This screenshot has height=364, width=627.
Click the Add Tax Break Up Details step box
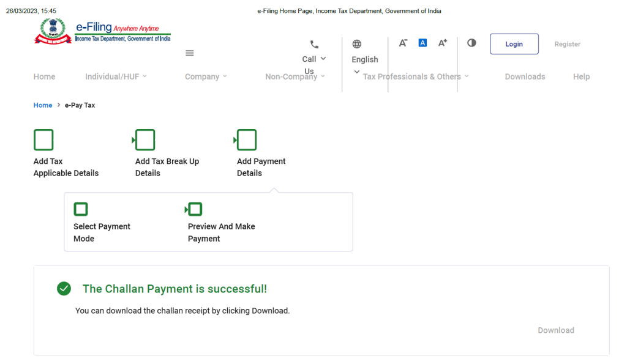(145, 140)
